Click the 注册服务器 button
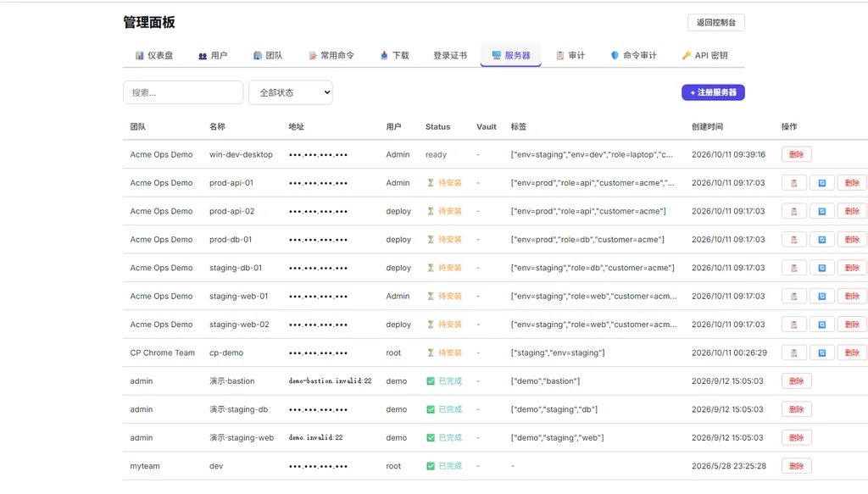868x494 pixels. pyautogui.click(x=713, y=92)
